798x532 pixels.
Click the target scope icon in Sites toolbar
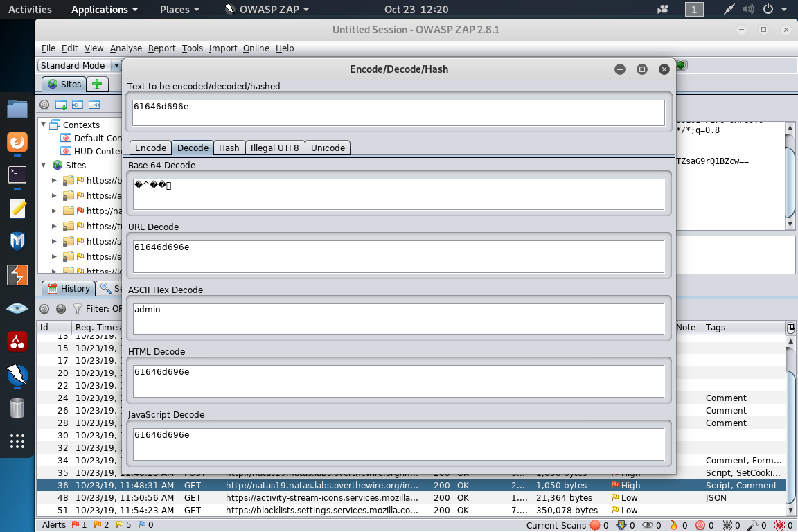click(44, 105)
